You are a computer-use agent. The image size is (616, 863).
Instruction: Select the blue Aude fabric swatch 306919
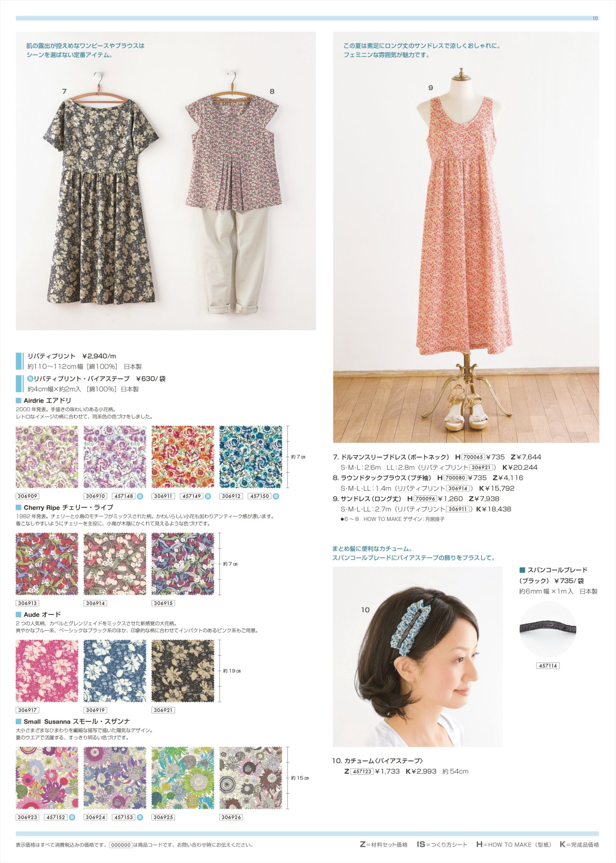(x=115, y=671)
